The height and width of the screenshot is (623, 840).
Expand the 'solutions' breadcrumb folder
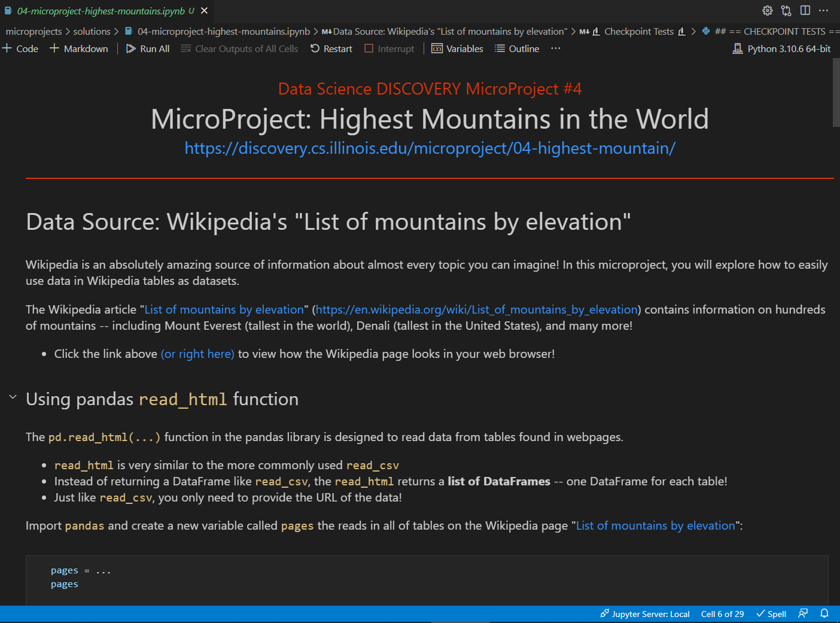(92, 31)
